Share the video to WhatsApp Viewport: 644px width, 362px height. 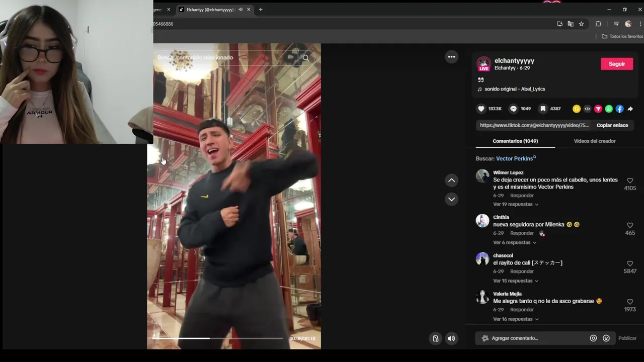point(609,109)
